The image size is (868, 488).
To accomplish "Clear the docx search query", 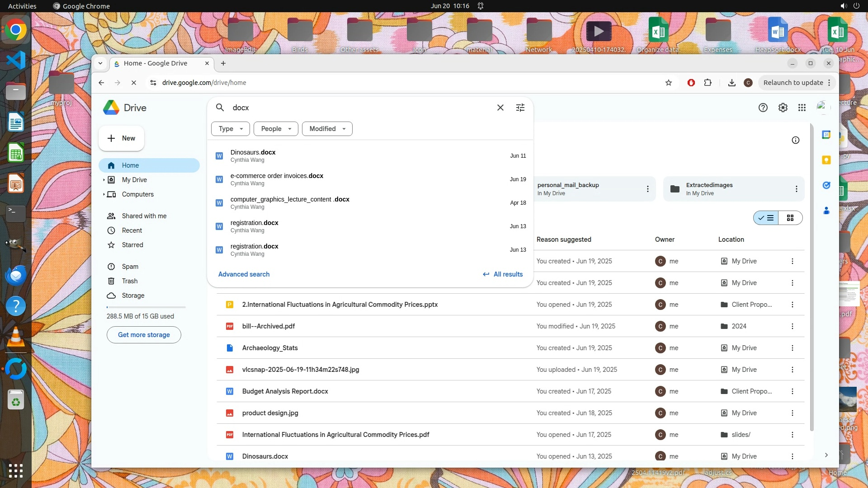I will point(500,108).
